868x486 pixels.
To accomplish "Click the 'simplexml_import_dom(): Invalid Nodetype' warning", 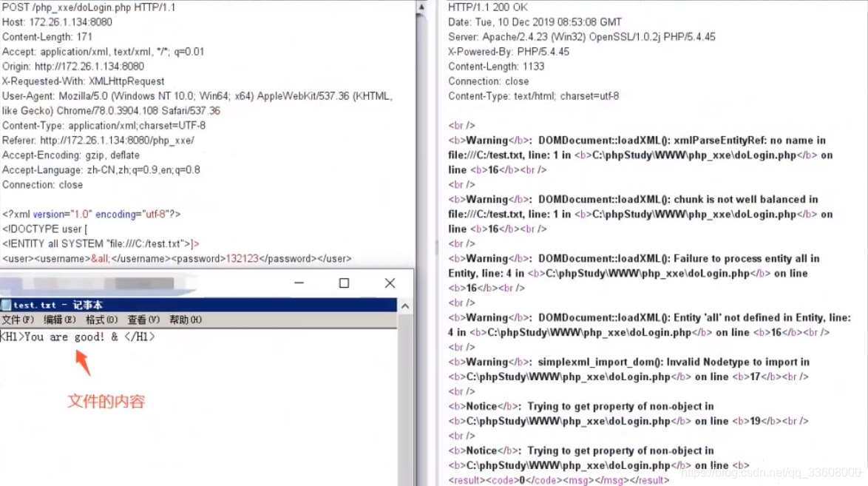I will click(x=629, y=362).
